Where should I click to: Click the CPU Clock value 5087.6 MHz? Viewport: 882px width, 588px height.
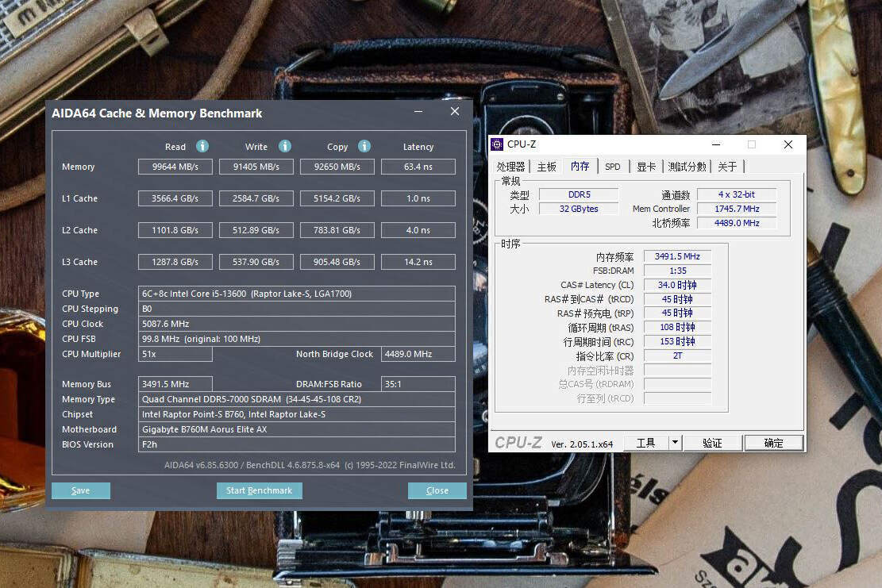pyautogui.click(x=296, y=324)
